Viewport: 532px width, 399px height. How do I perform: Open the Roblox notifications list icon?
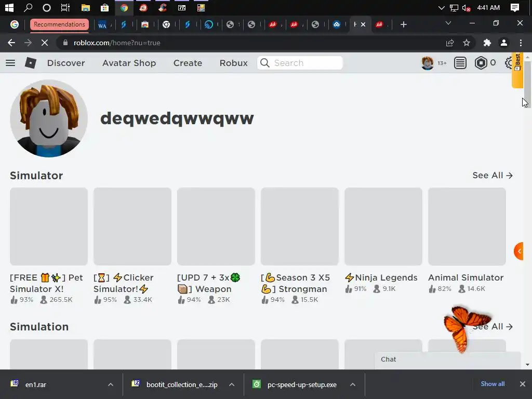click(x=460, y=63)
